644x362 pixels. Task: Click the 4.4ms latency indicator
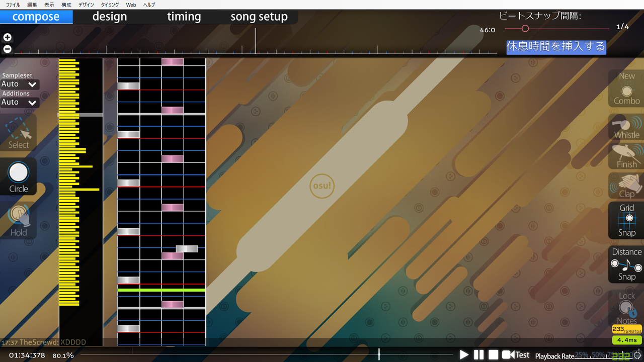click(x=626, y=340)
